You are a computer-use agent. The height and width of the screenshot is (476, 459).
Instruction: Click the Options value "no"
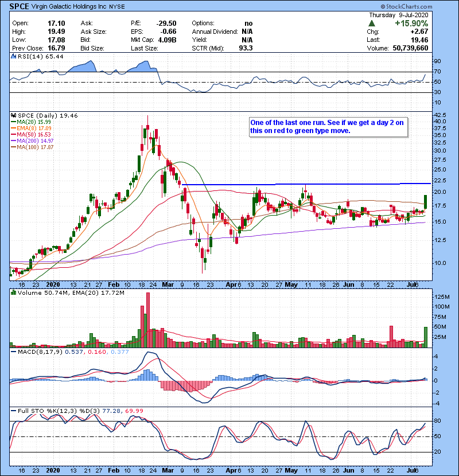click(x=248, y=24)
